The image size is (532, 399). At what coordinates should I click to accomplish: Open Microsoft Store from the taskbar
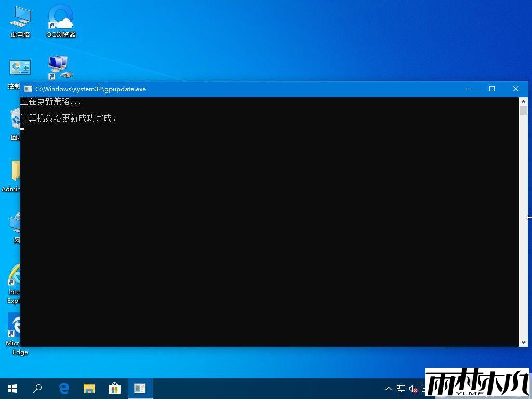[114, 389]
